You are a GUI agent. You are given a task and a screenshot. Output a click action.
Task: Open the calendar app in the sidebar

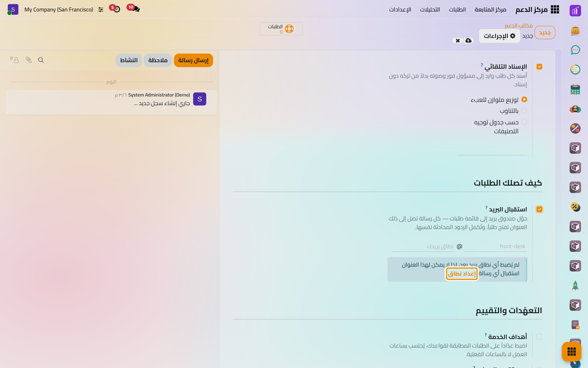point(575,89)
